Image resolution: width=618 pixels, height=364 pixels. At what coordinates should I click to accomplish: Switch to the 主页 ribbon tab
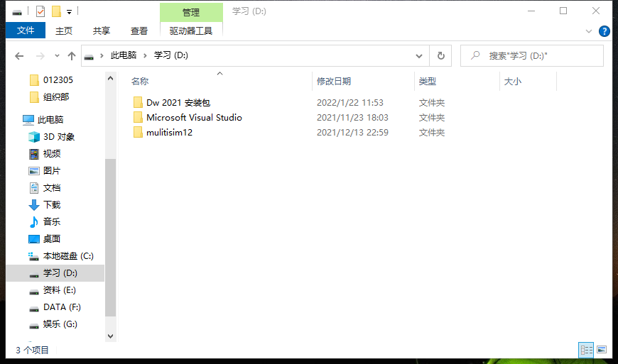(x=64, y=31)
